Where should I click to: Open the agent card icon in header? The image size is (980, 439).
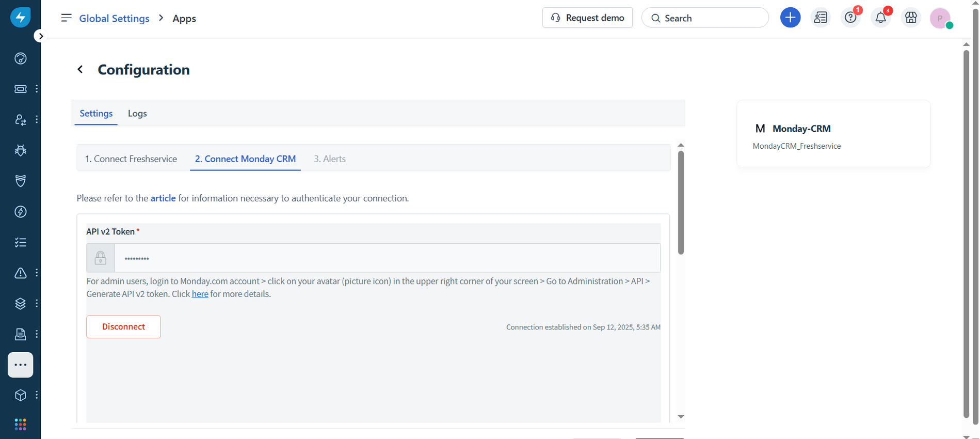pyautogui.click(x=821, y=18)
